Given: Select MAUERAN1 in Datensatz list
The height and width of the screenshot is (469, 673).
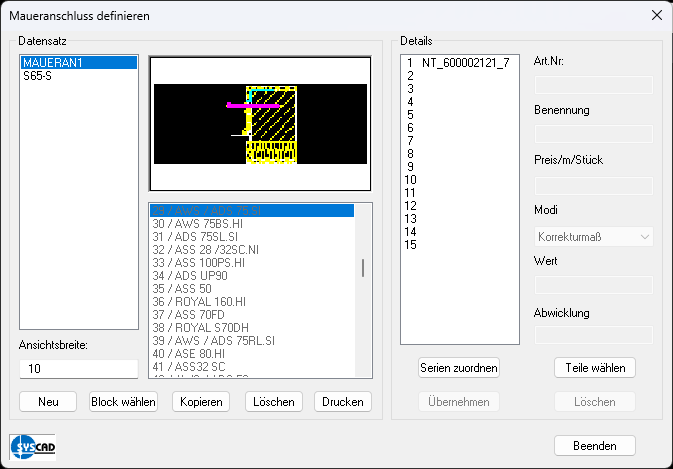Looking at the screenshot, I should (79, 63).
